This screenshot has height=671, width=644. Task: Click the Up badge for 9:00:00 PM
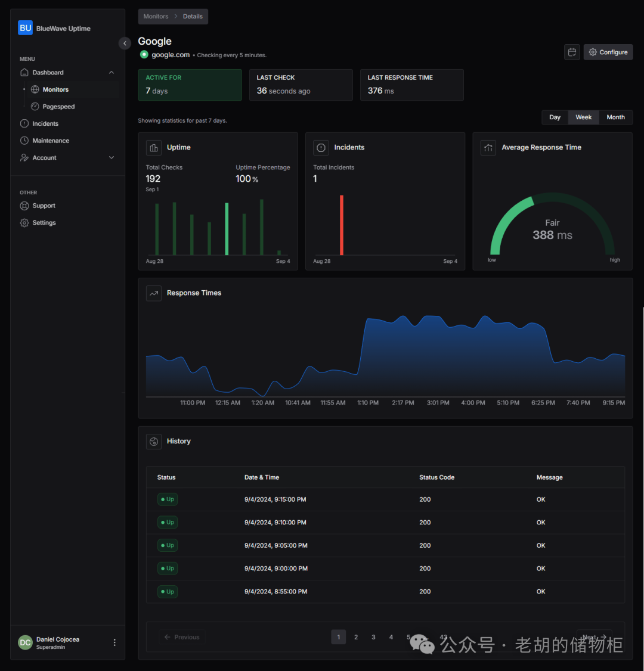168,569
